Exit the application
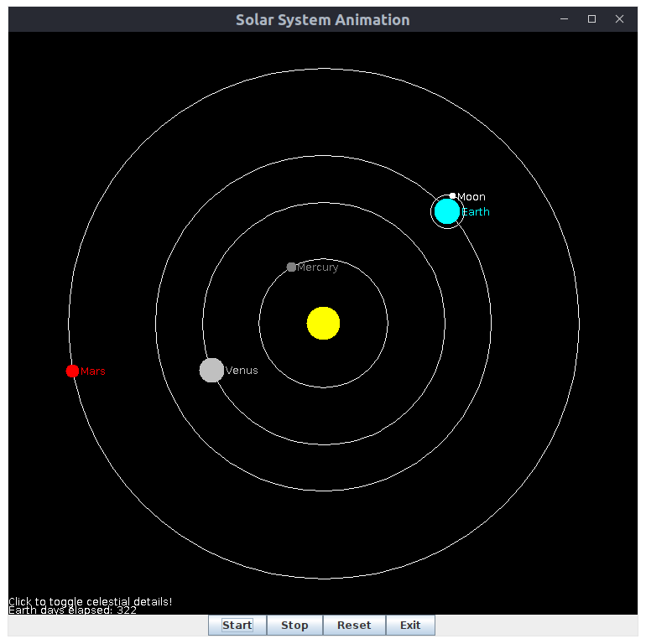Image resolution: width=646 pixels, height=644 pixels. pyautogui.click(x=410, y=625)
